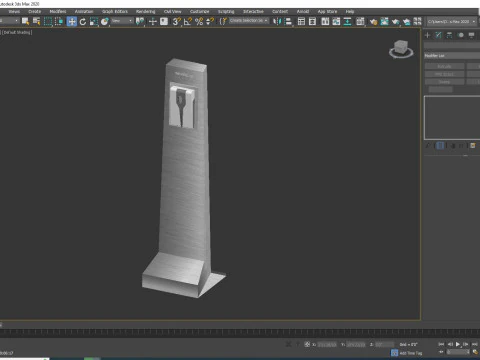Go to end of animation
The image size is (480, 360).
point(475,344)
